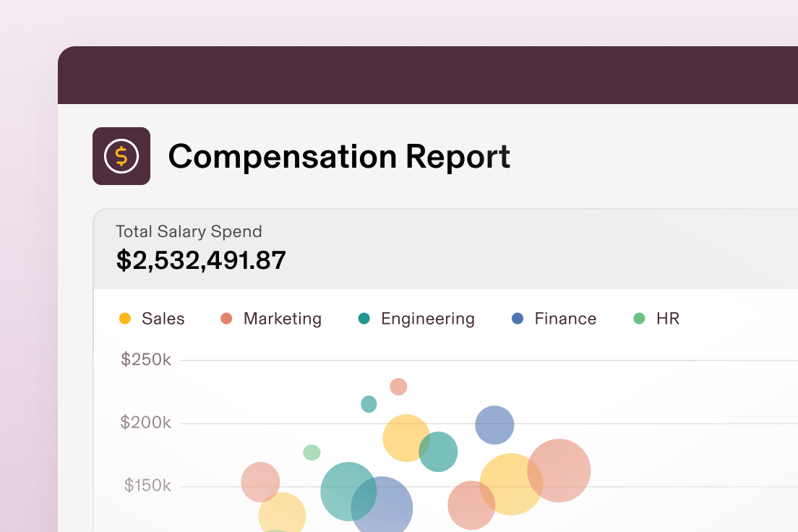Select the red Marketing legend dot
This screenshot has height=532, width=798.
(225, 318)
